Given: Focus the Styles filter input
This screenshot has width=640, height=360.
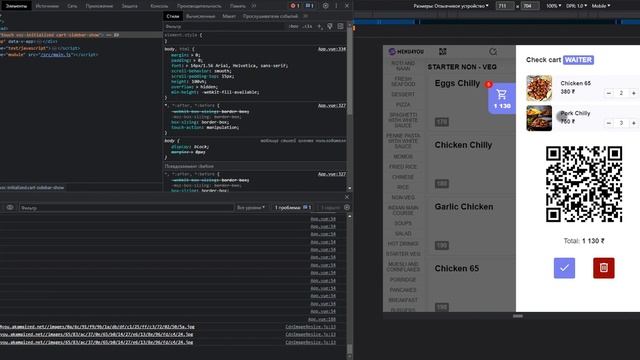Looking at the screenshot, I should 224,27.
